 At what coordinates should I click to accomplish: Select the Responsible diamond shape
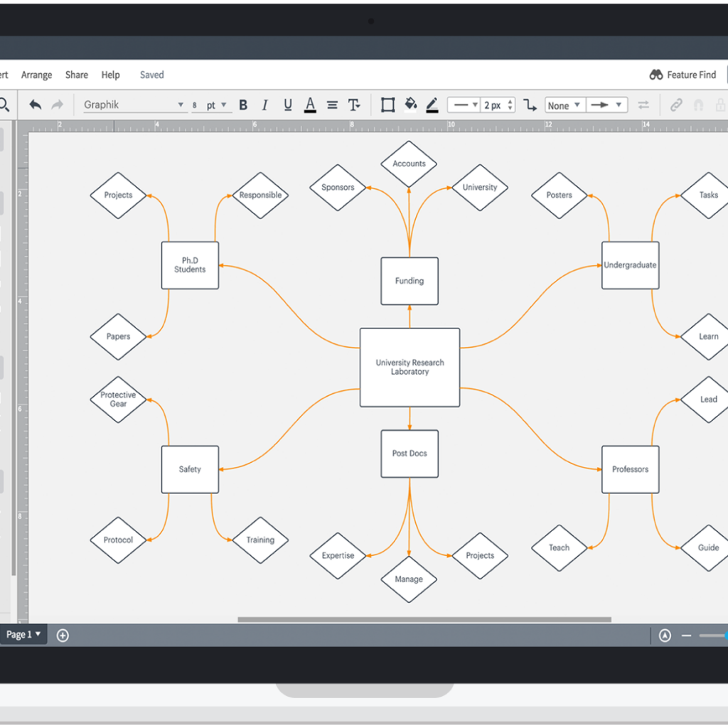click(260, 196)
